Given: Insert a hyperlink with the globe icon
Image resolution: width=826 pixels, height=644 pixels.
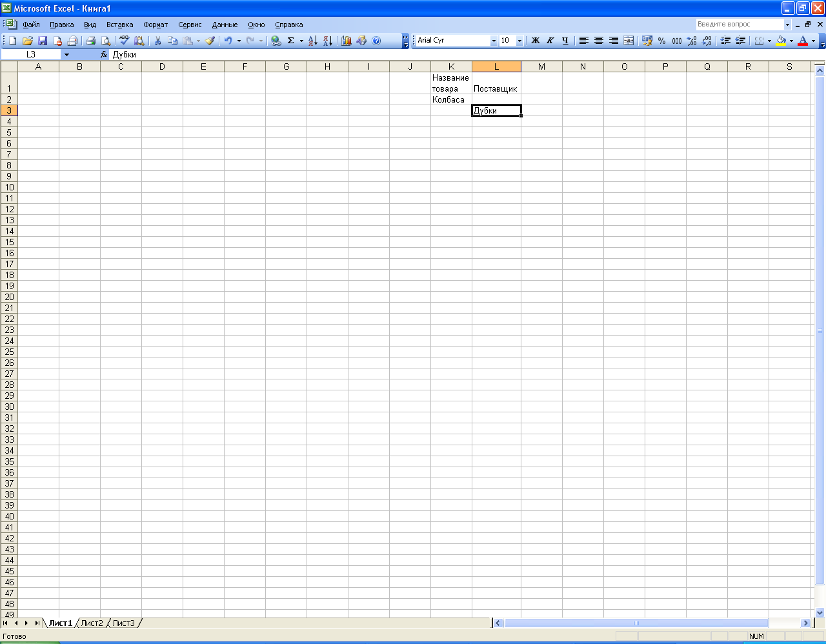Looking at the screenshot, I should point(276,41).
